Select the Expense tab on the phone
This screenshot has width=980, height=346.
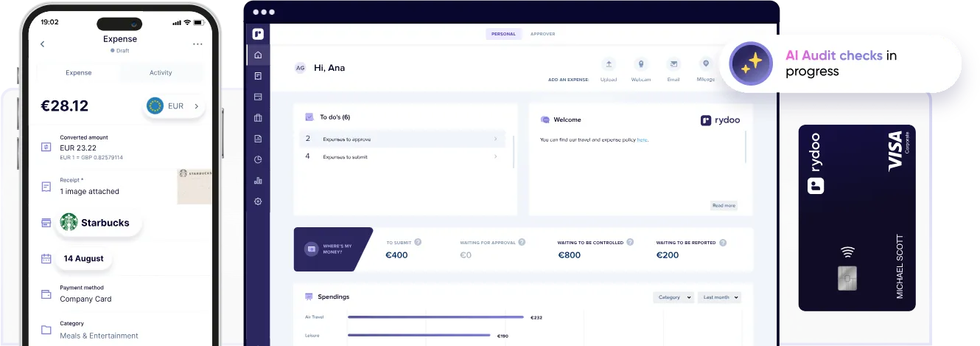tap(79, 72)
